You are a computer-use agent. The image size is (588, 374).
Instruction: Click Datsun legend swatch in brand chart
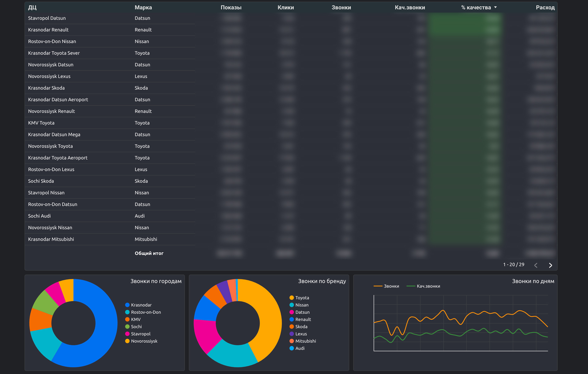pos(292,312)
